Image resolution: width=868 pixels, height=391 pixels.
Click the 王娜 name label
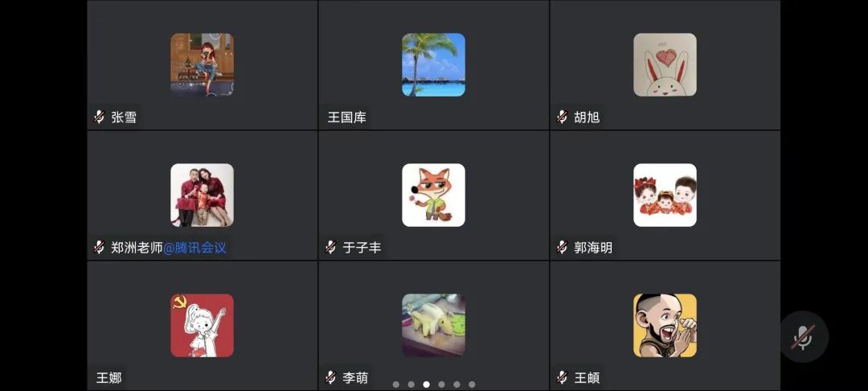point(109,378)
